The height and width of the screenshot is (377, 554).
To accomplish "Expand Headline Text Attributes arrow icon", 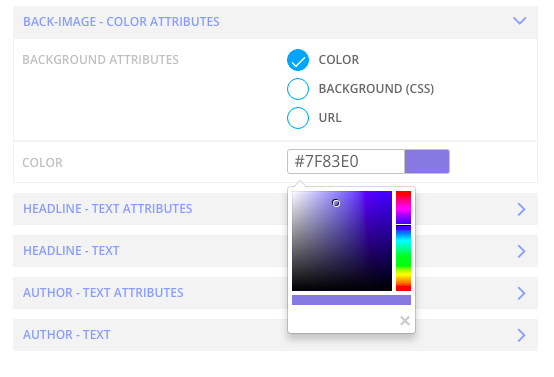I will coord(521,209).
